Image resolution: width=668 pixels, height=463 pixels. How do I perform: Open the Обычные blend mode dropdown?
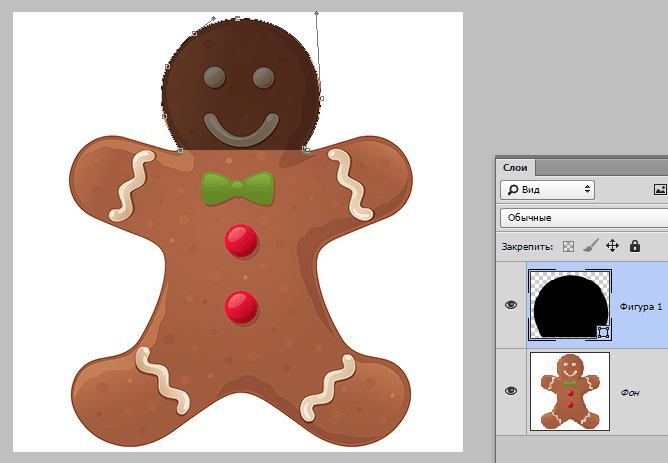(584, 218)
